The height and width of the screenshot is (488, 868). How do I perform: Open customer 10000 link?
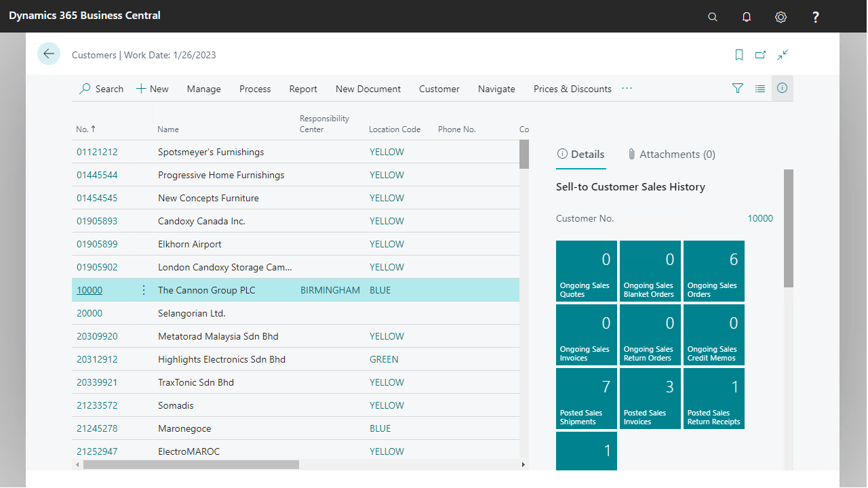(x=90, y=290)
